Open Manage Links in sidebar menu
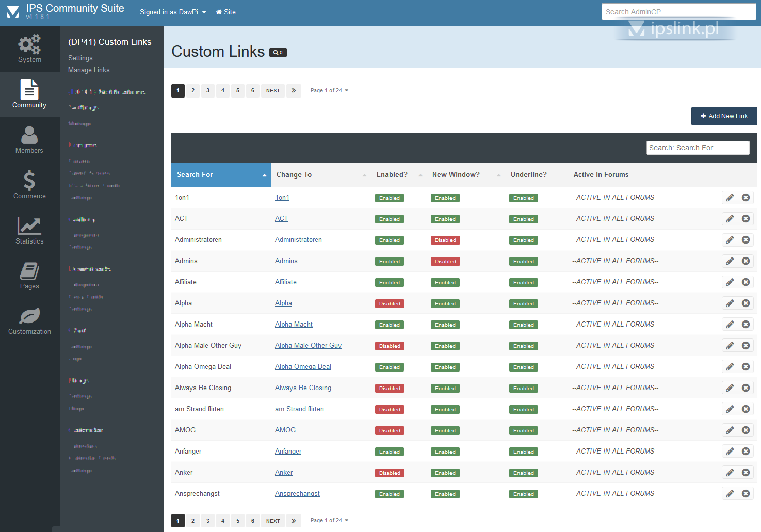 coord(89,70)
